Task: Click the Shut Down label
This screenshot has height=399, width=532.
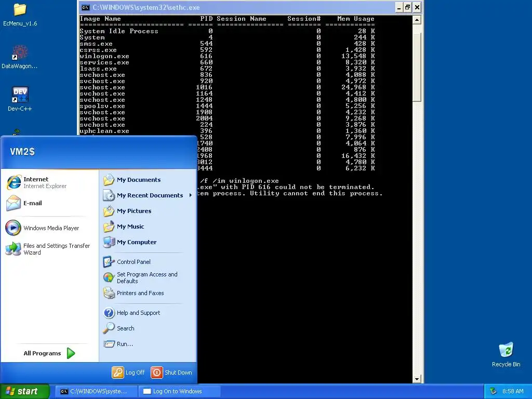Action: (x=178, y=373)
